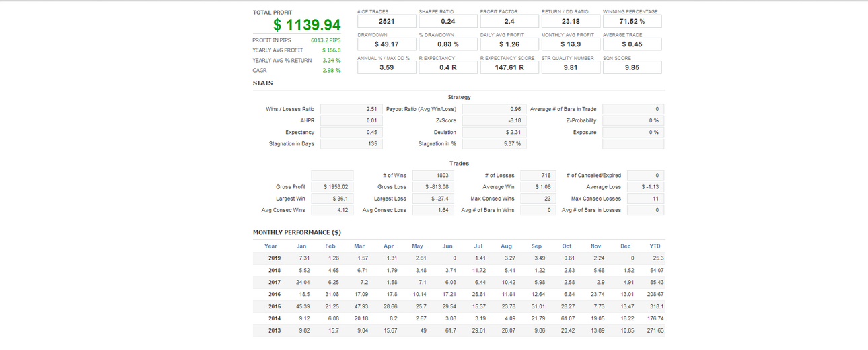The height and width of the screenshot is (350, 868).
Task: Select the STR quality number box 9.81
Action: click(x=571, y=67)
